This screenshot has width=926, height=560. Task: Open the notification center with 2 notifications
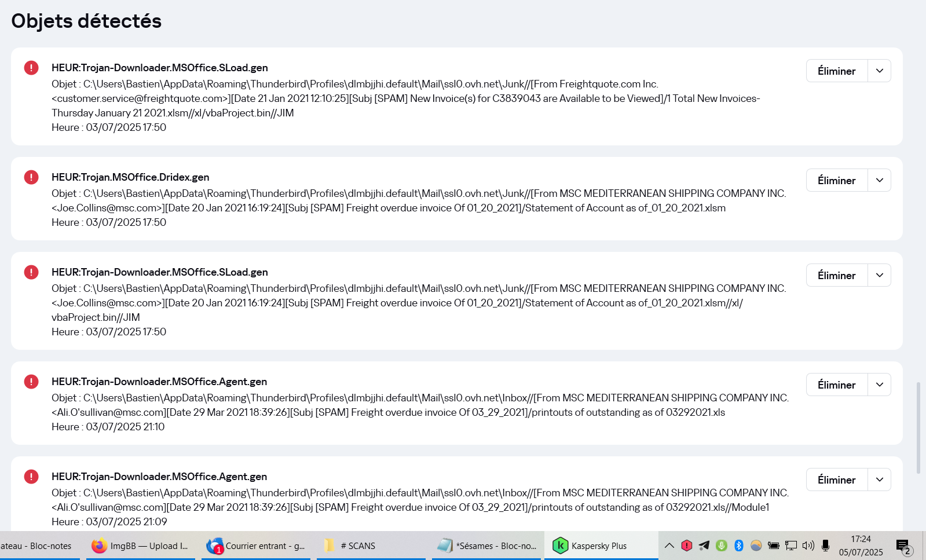point(903,547)
